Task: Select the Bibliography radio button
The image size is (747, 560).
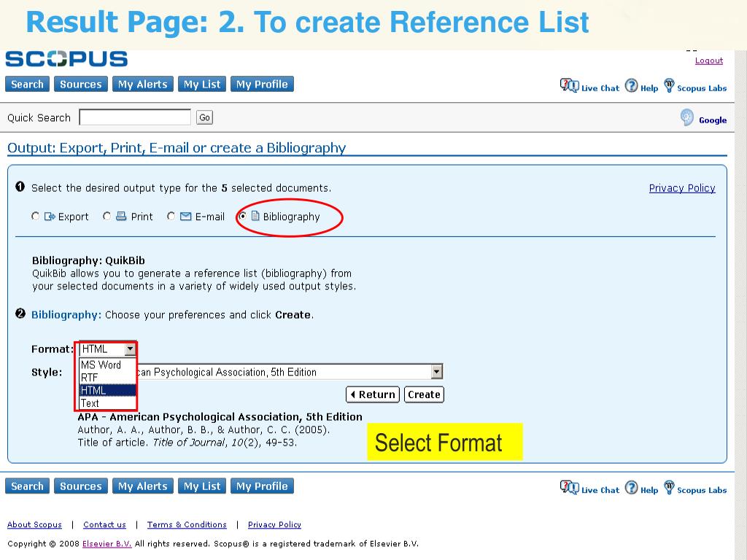Action: click(x=242, y=216)
